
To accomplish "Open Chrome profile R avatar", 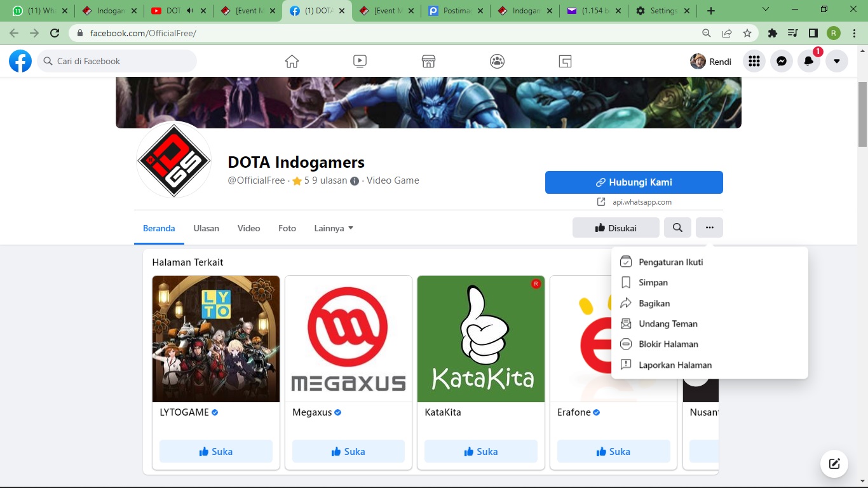I will pyautogui.click(x=834, y=33).
